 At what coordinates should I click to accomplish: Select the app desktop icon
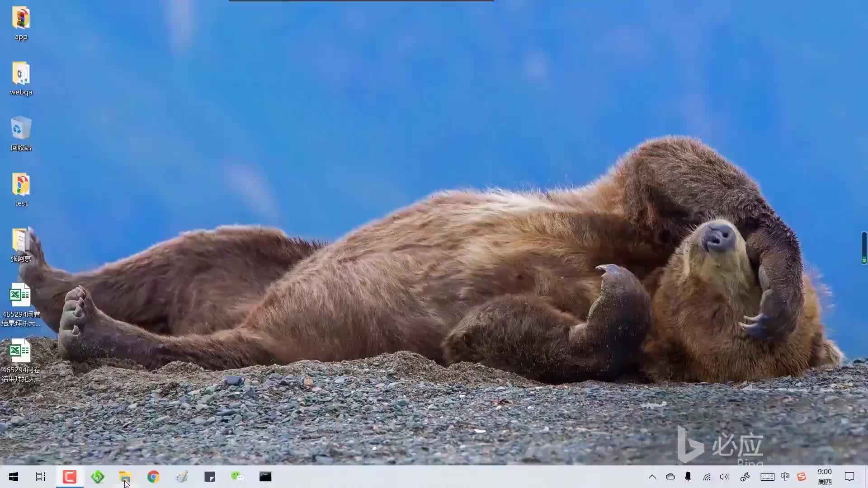21,23
